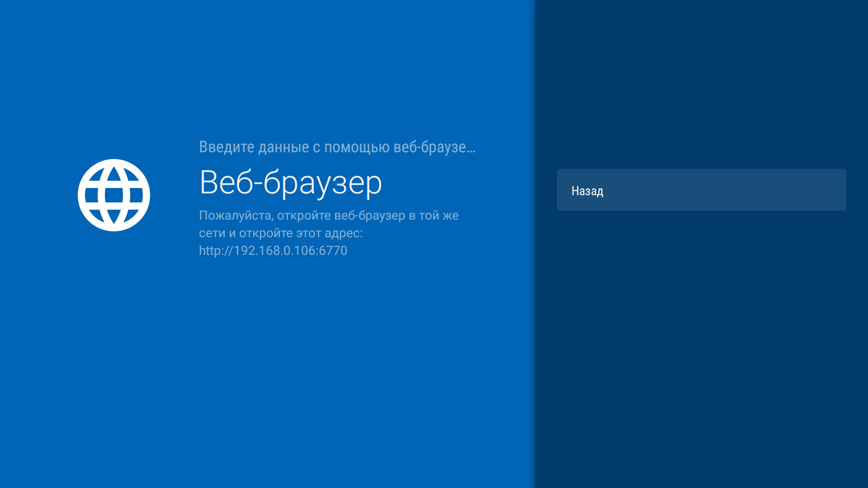Screen dimensions: 868x488
Task: Open the address http://192.168.0.106:6770
Action: click(273, 250)
